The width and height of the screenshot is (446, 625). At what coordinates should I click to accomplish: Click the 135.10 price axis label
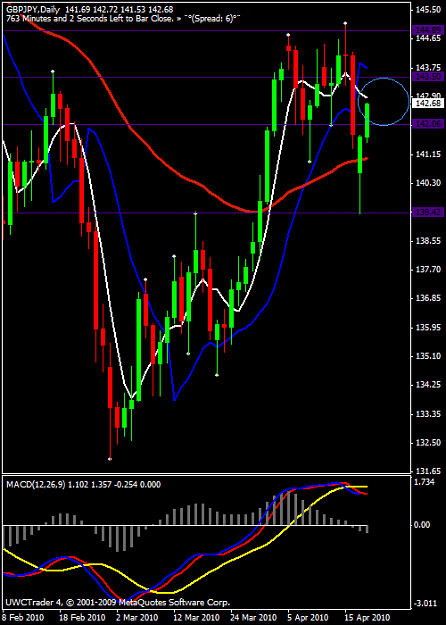(430, 356)
